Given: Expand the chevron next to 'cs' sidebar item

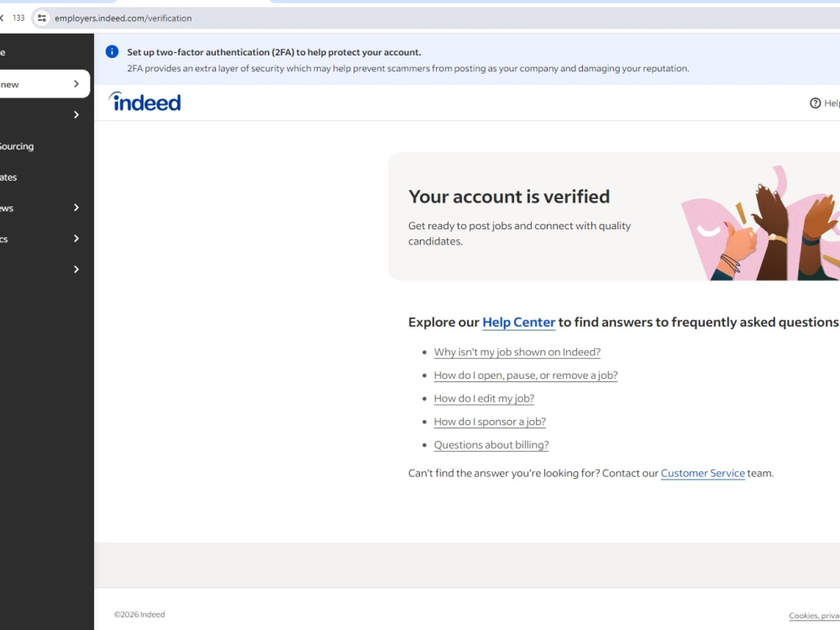Looking at the screenshot, I should click(x=76, y=239).
